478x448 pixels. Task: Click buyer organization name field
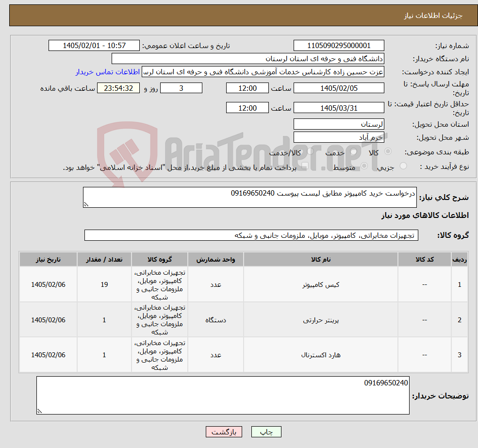click(x=247, y=59)
